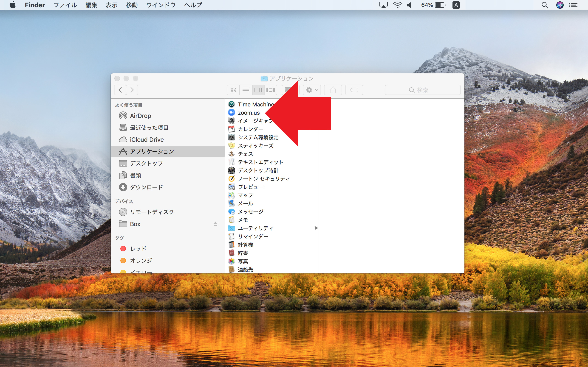Open the ファイル menu
The image size is (588, 367).
click(65, 5)
